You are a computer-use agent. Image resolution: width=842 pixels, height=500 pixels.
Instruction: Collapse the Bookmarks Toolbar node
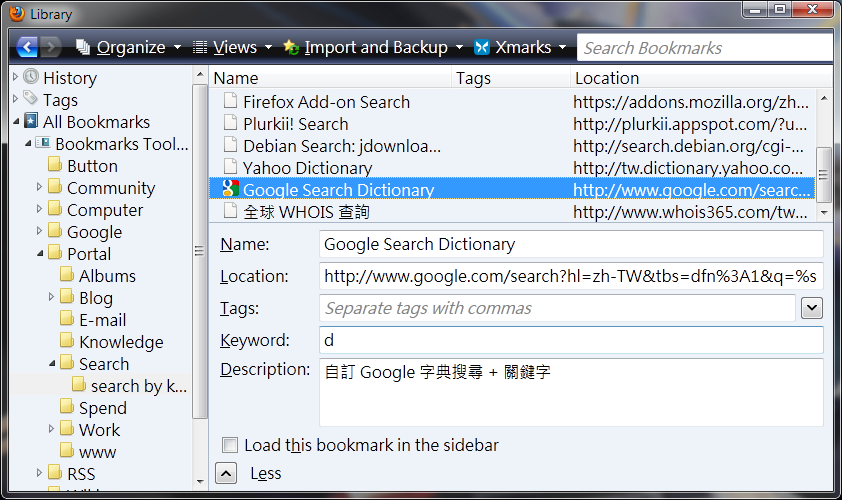point(28,144)
